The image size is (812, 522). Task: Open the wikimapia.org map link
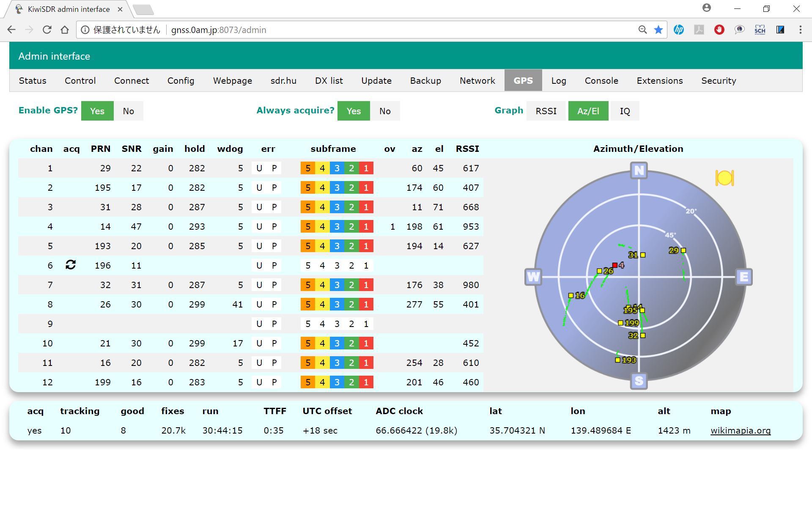click(740, 430)
